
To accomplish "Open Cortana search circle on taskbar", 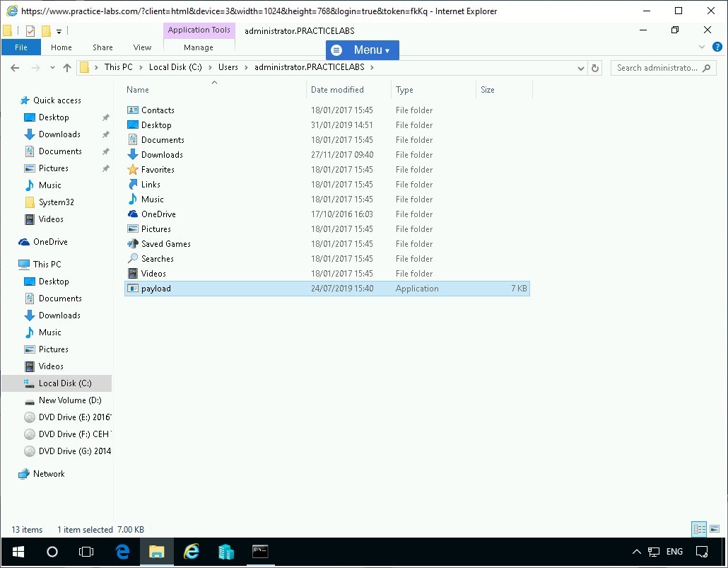I will pos(52,552).
